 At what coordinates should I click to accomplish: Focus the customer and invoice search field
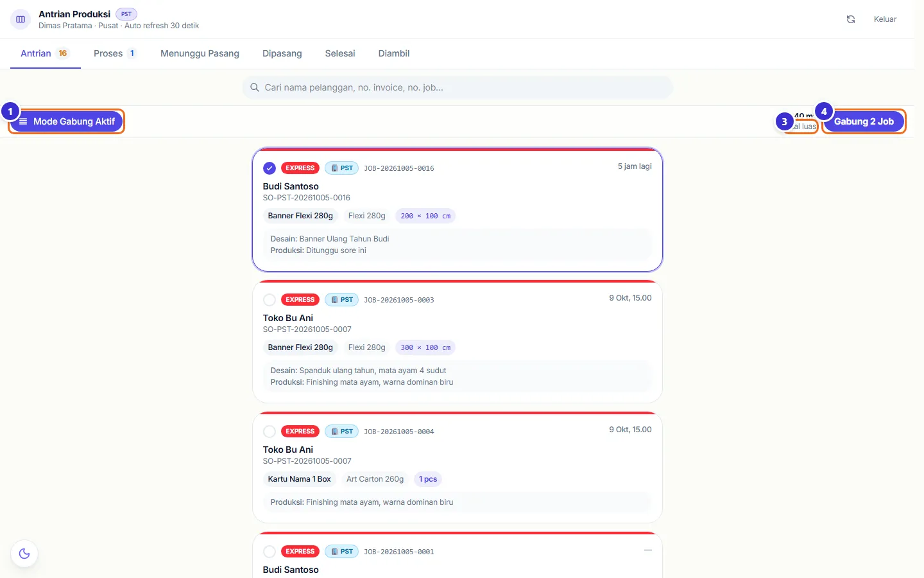coord(458,87)
